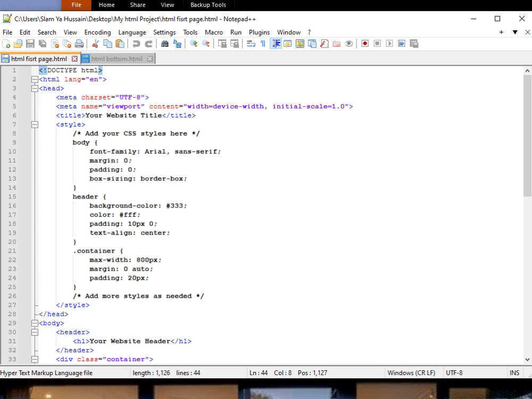This screenshot has width=532, height=399.
Task: Open the Function List panel
Action: pyautogui.click(x=325, y=44)
